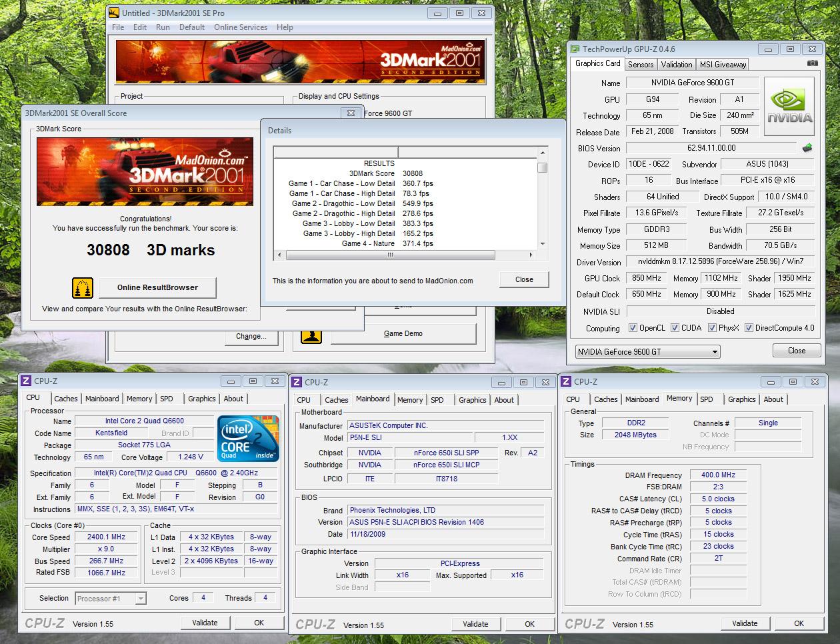Click the Details list scroll right arrow
Screen dimensions: 840x644
click(x=531, y=255)
